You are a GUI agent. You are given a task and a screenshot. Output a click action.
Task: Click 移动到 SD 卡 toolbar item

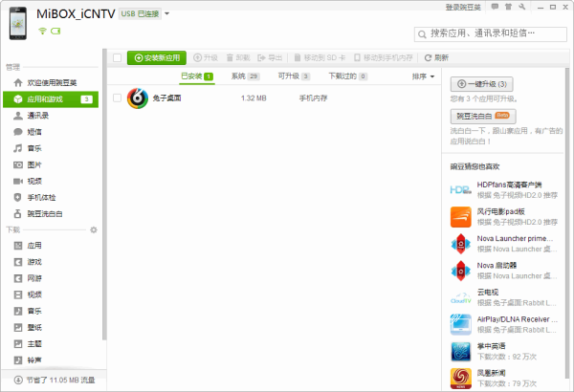coord(320,57)
